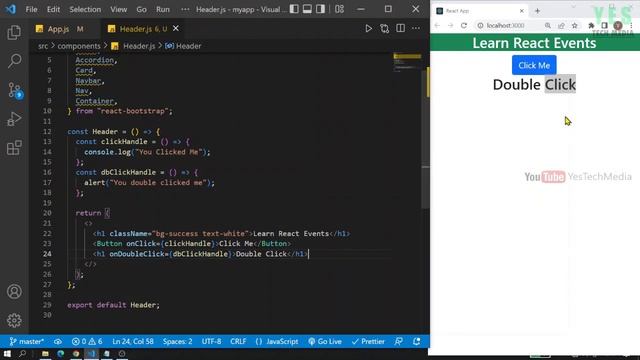The height and width of the screenshot is (360, 640).
Task: Open the Run menu
Action: pyautogui.click(x=163, y=9)
